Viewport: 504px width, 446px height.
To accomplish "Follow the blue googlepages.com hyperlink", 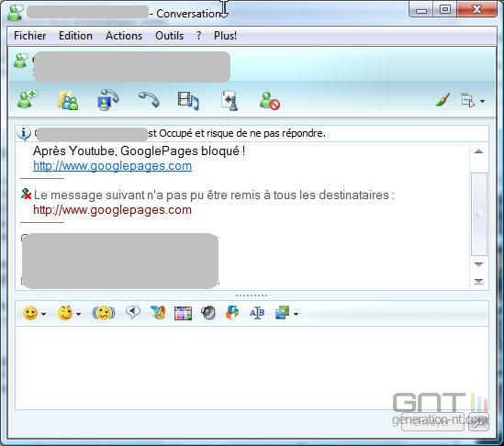I will [113, 166].
